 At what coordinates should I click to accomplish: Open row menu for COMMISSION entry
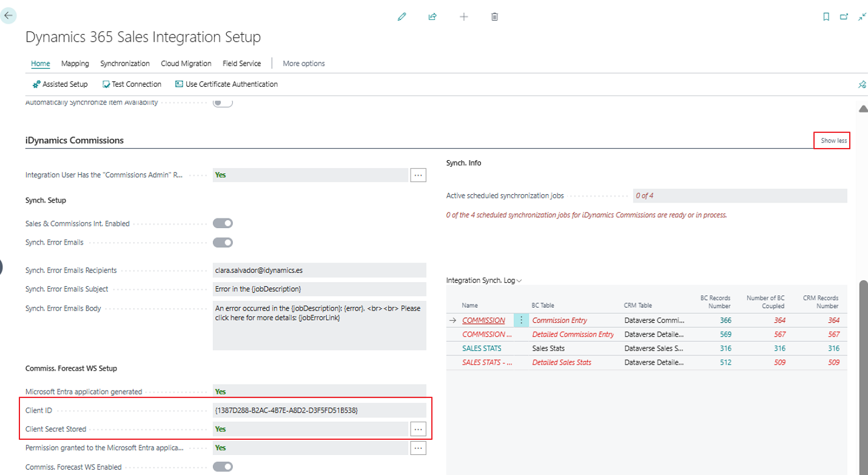521,320
